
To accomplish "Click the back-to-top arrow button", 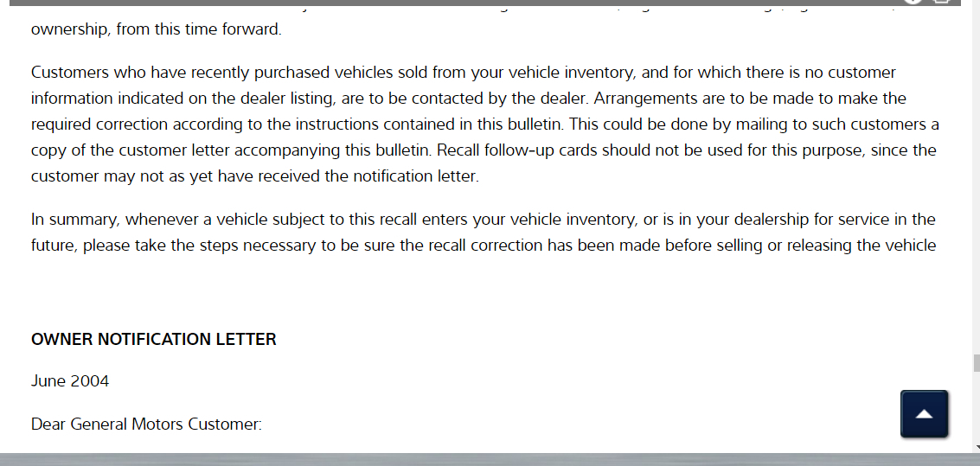I will (924, 414).
